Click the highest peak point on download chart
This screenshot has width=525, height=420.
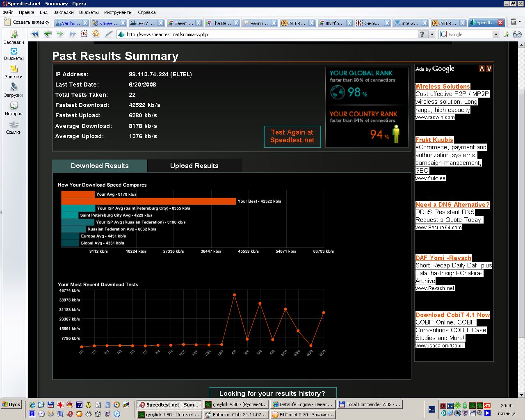coord(234,294)
